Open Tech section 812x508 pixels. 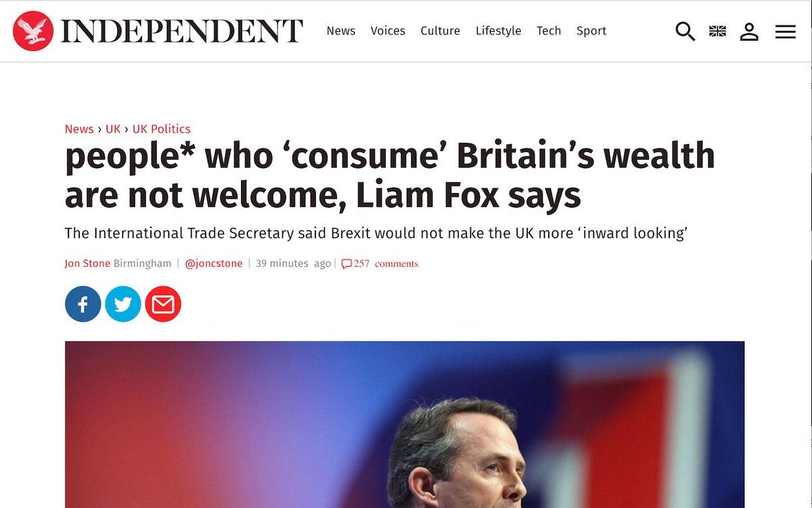(x=549, y=31)
